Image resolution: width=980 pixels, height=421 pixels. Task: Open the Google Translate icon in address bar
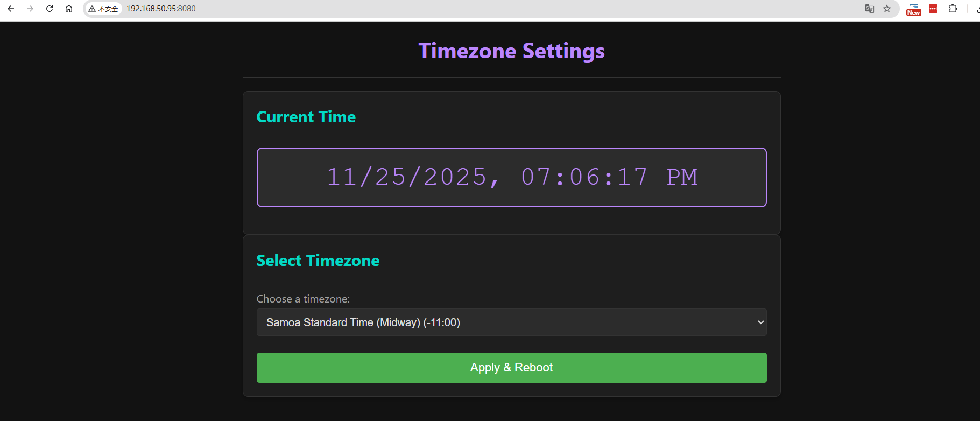click(x=869, y=9)
